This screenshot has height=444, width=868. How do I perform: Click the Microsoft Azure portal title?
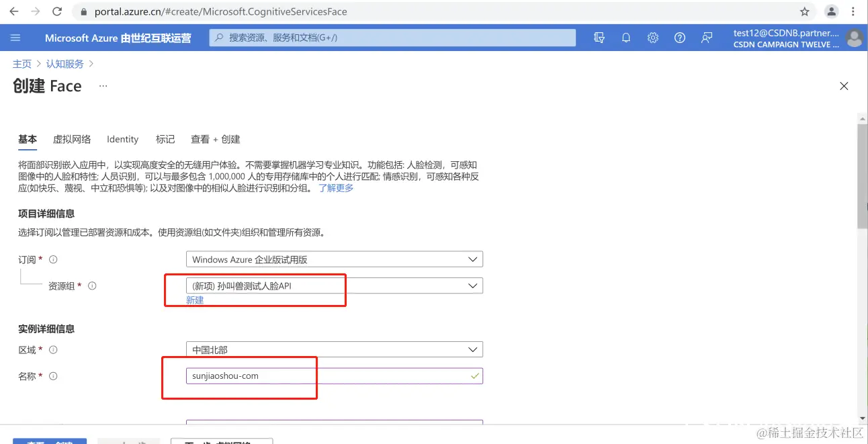(x=118, y=38)
